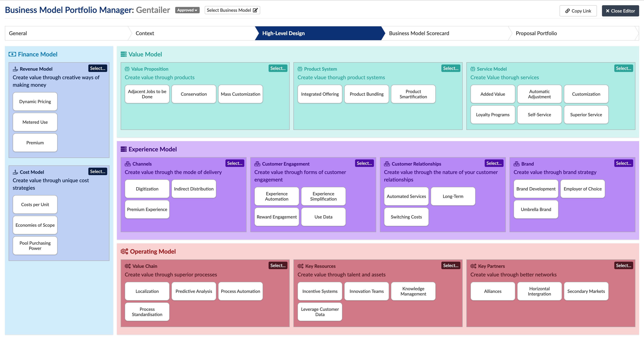Screen dimensions: 644x351
Task: Click the Horizontal Intergration card
Action: (x=540, y=291)
